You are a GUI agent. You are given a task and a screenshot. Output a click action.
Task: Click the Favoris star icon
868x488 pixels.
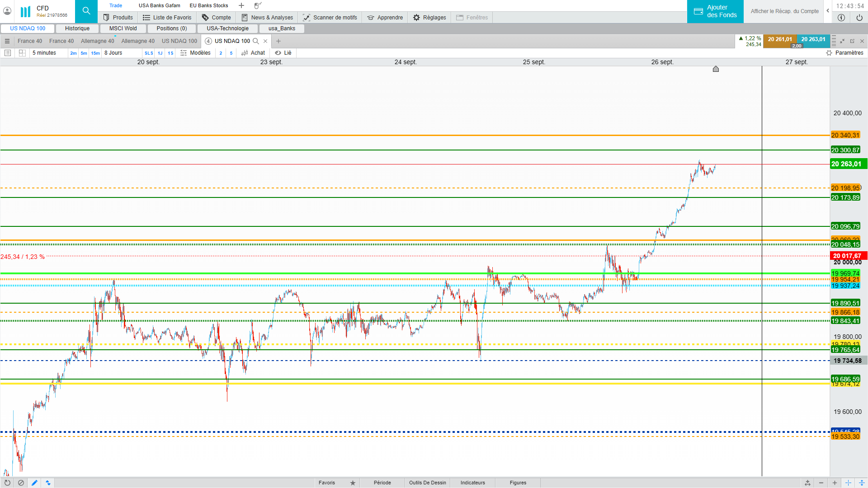click(353, 483)
